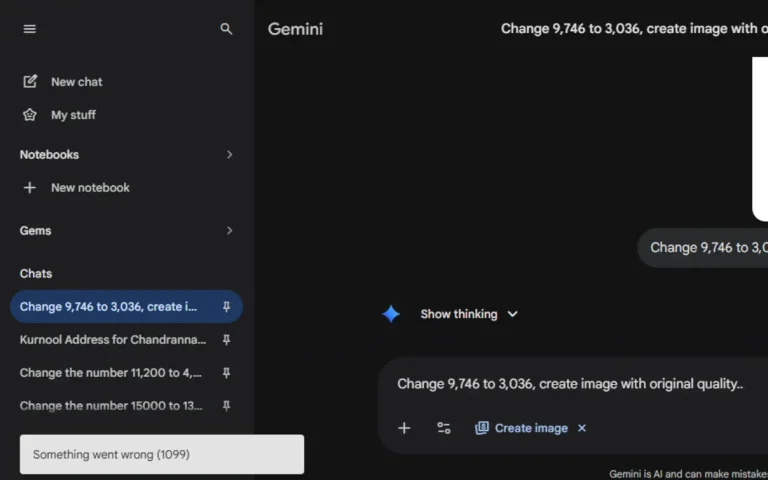
Task: Click the user message bubble 'Change 9,746 to 3,0'
Action: tap(703, 248)
